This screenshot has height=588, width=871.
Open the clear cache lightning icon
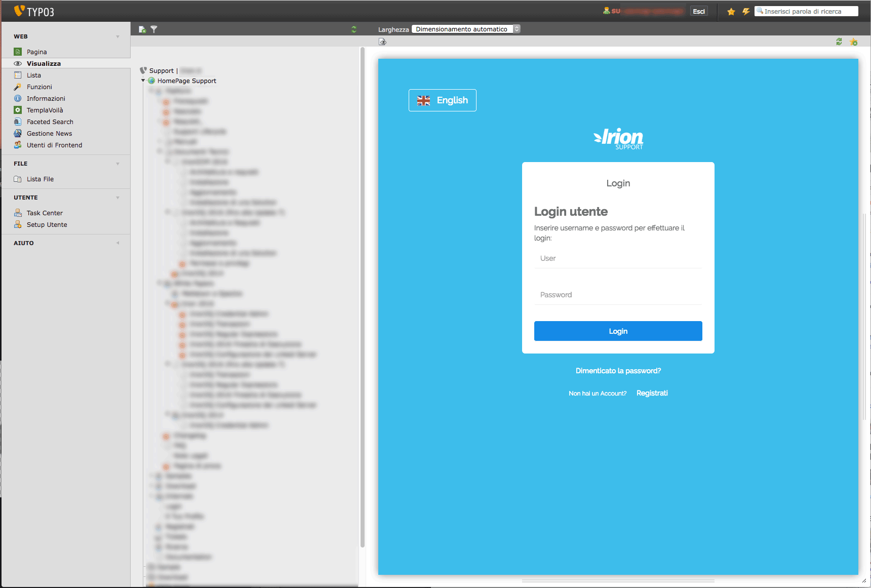pyautogui.click(x=746, y=11)
